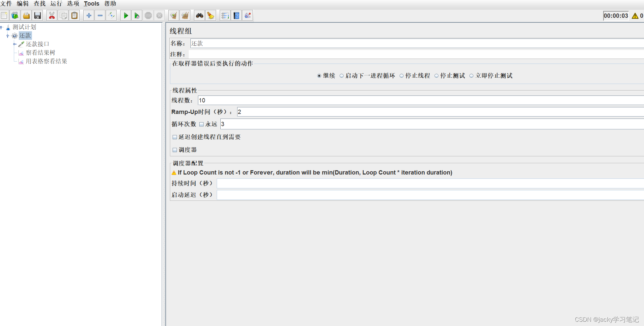The width and height of the screenshot is (644, 326).
Task: Open the 帮助 menu
Action: click(110, 4)
